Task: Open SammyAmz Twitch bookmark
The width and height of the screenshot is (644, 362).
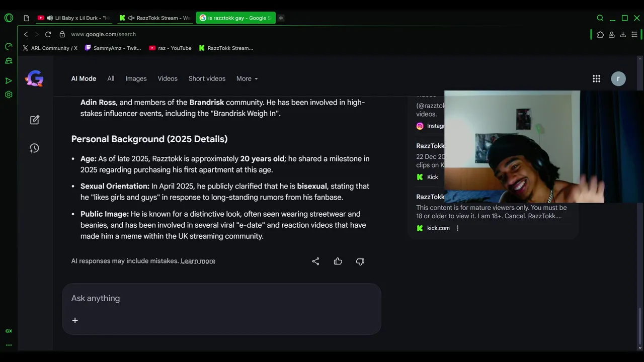Action: pyautogui.click(x=113, y=48)
